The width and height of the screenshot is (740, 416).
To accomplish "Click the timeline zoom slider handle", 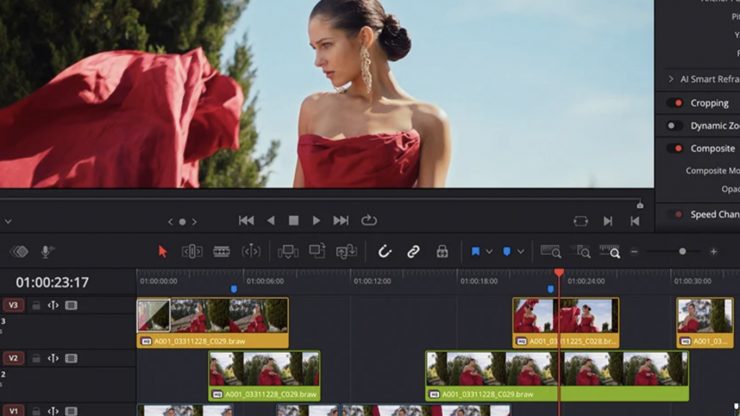I will click(682, 252).
